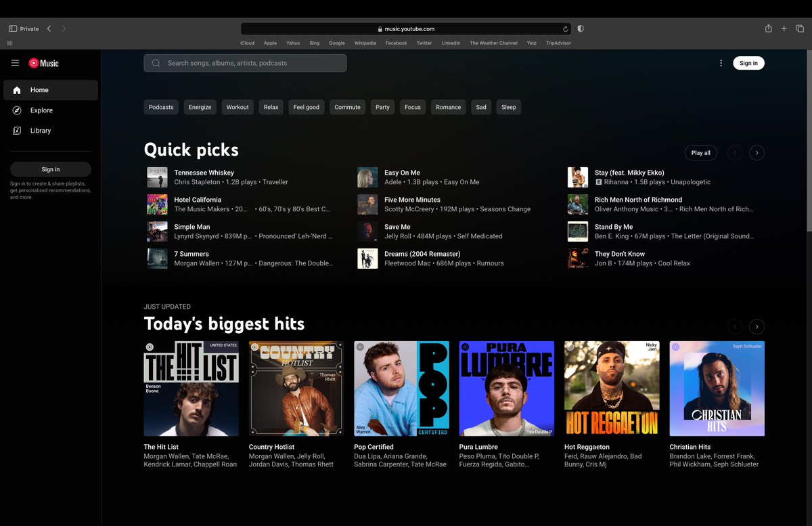Open a new Safari tab

pos(784,28)
